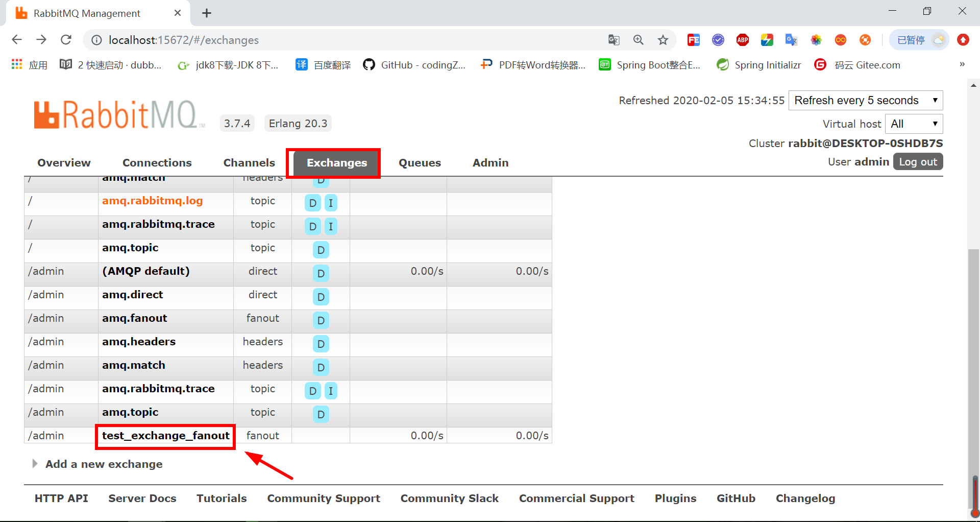Viewport: 980px width, 522px height.
Task: Open the jdk8下载 bookmark
Action: point(228,65)
